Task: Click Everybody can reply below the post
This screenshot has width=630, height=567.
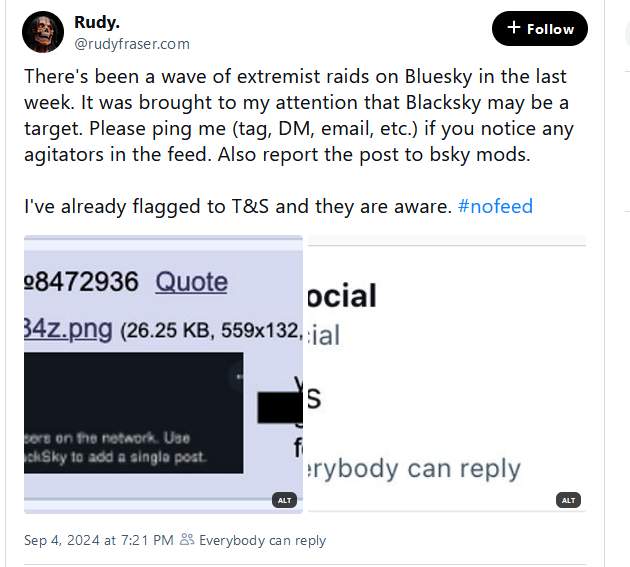Action: point(262,540)
